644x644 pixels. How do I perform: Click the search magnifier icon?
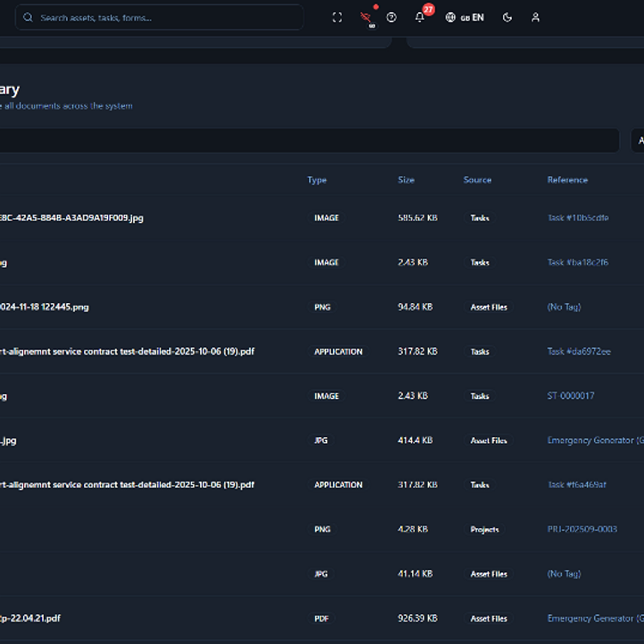tap(28, 17)
